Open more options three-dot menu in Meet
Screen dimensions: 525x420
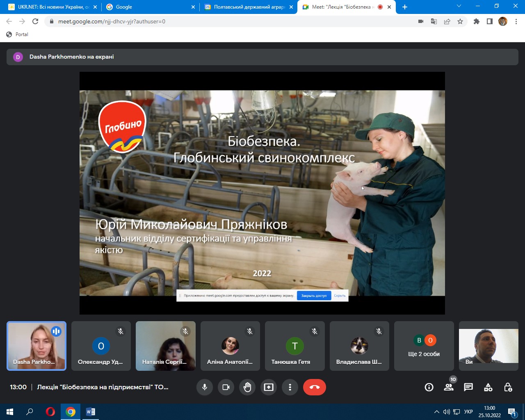[x=290, y=387]
